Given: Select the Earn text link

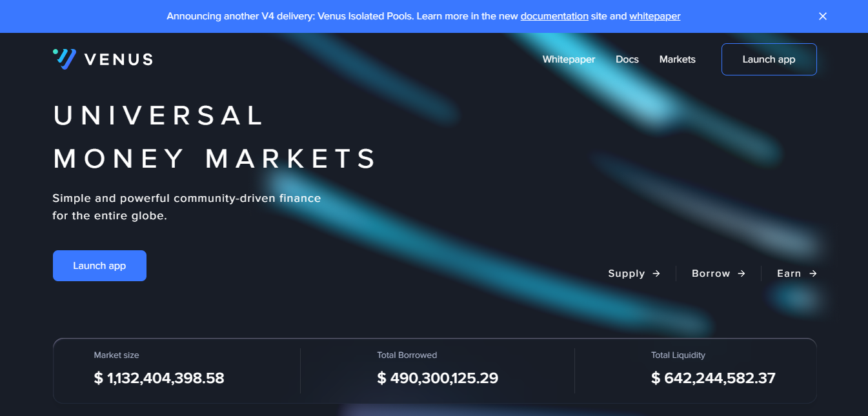Looking at the screenshot, I should [789, 273].
